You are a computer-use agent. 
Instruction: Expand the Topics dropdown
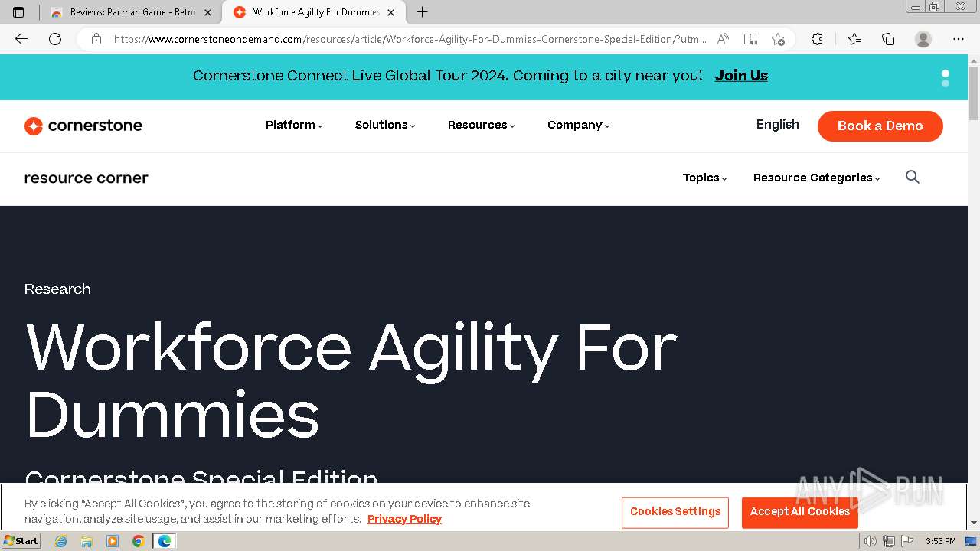point(705,178)
